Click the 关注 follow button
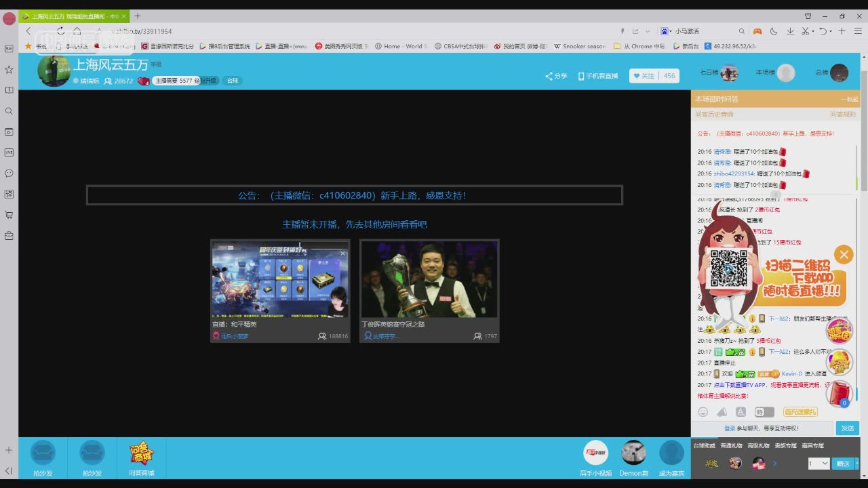The height and width of the screenshot is (488, 868). point(644,76)
